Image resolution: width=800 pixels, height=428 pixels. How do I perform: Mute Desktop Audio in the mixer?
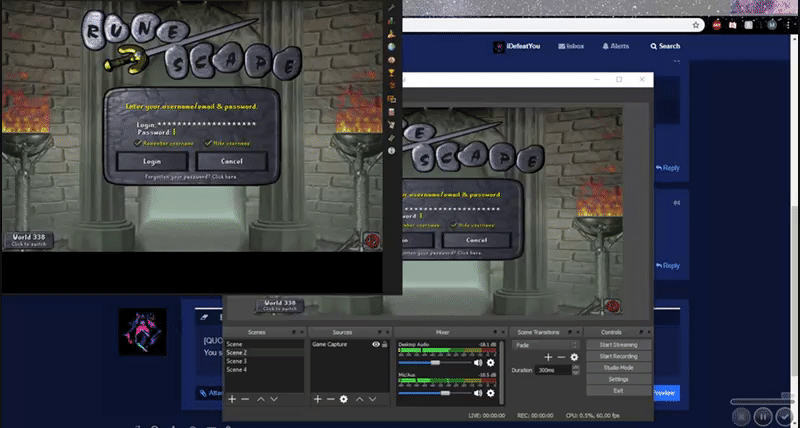pos(478,363)
